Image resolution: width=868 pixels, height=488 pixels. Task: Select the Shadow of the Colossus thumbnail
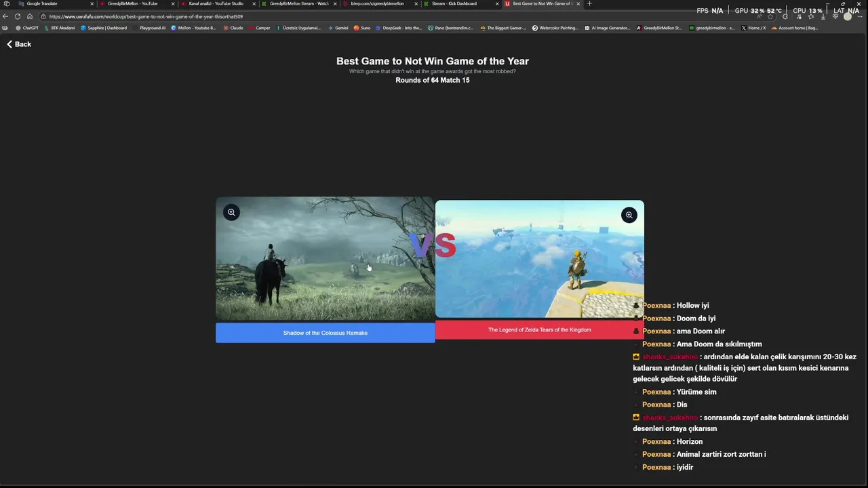tap(325, 258)
